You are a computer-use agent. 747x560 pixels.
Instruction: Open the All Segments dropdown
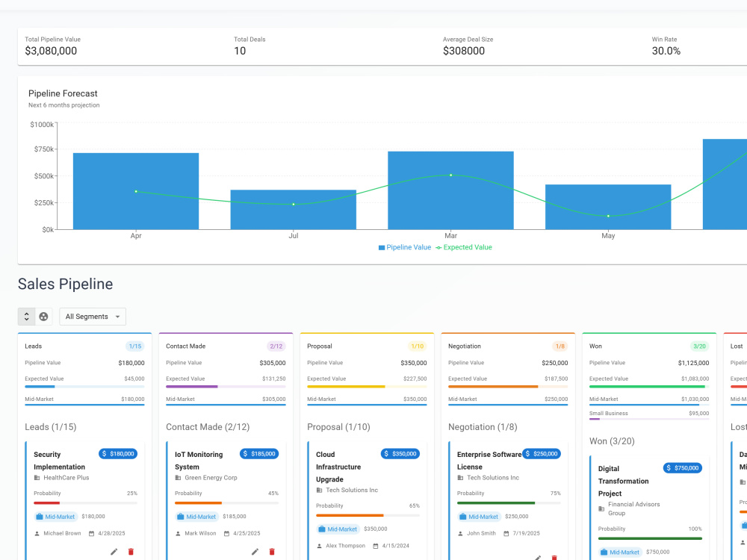point(93,317)
